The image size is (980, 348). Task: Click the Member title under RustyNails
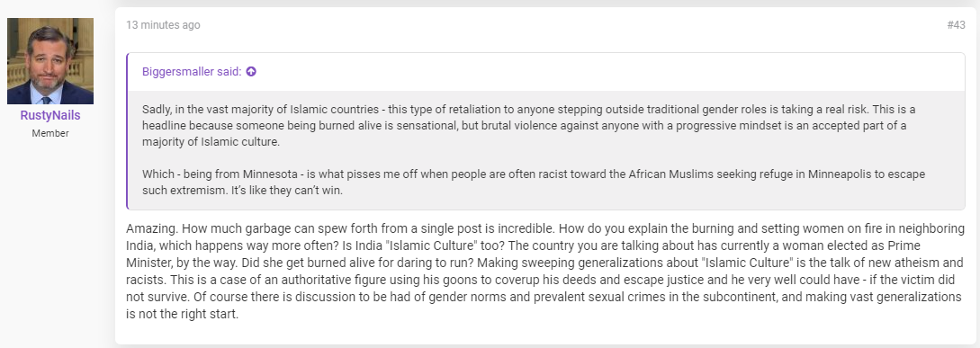[x=50, y=133]
